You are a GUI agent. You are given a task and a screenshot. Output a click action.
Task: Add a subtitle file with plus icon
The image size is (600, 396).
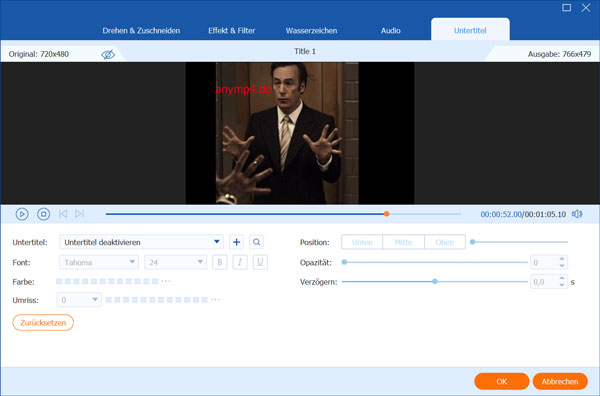coord(236,242)
